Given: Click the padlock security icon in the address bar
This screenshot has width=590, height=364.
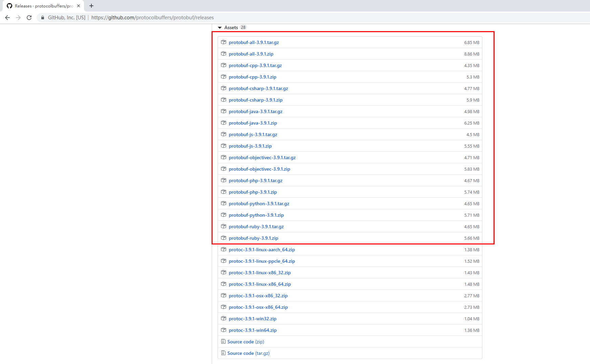Looking at the screenshot, I should point(43,18).
